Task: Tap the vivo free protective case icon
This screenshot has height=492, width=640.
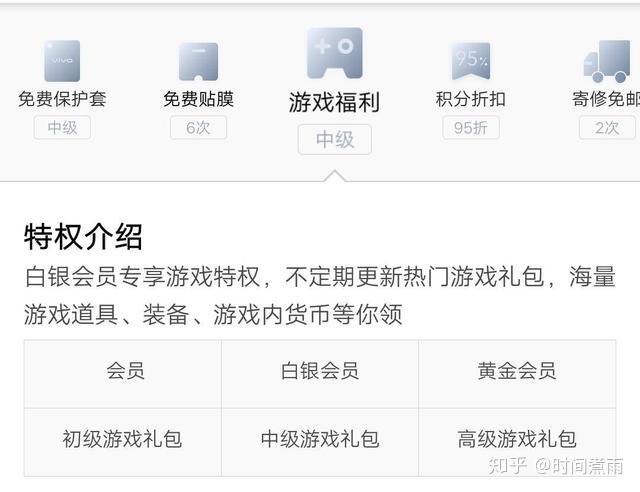Action: [x=62, y=60]
